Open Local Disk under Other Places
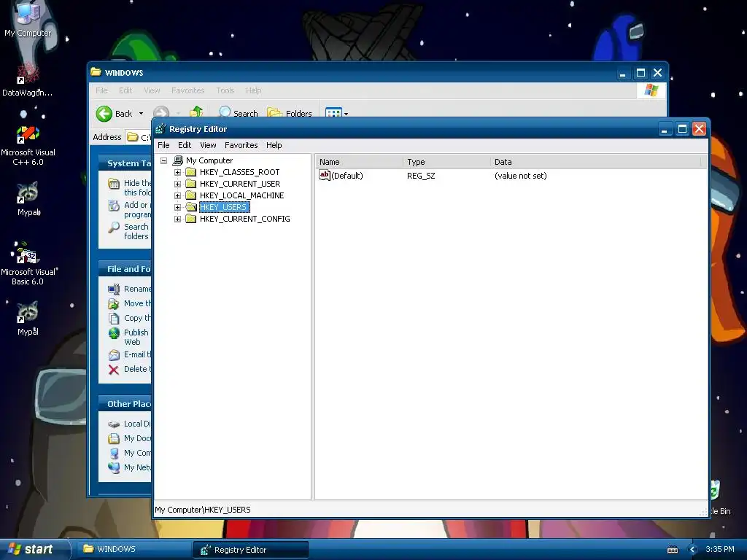Screen dimensions: 747x560 coord(137,424)
